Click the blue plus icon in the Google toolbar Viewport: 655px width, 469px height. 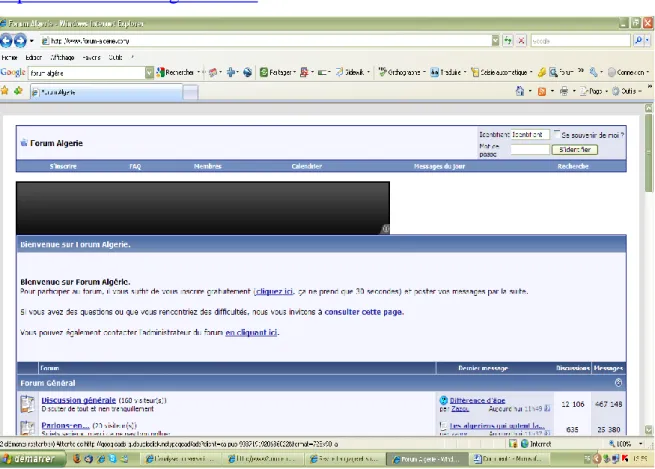pos(231,72)
